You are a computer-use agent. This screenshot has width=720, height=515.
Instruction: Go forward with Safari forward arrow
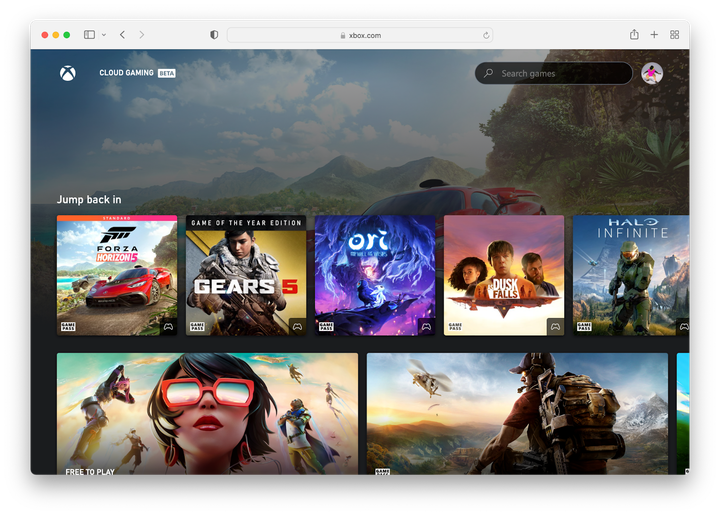[x=141, y=35]
